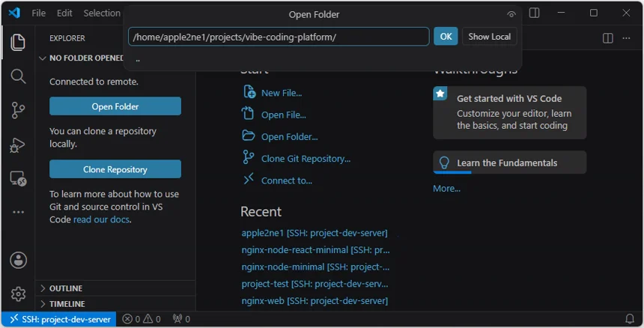Click the Connect to... link
The height and width of the screenshot is (328, 644).
pos(287,180)
